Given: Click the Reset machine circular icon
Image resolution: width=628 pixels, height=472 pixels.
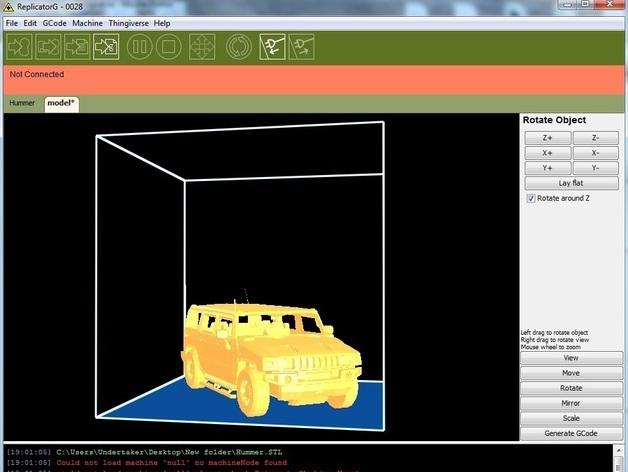Looking at the screenshot, I should click(x=239, y=47).
